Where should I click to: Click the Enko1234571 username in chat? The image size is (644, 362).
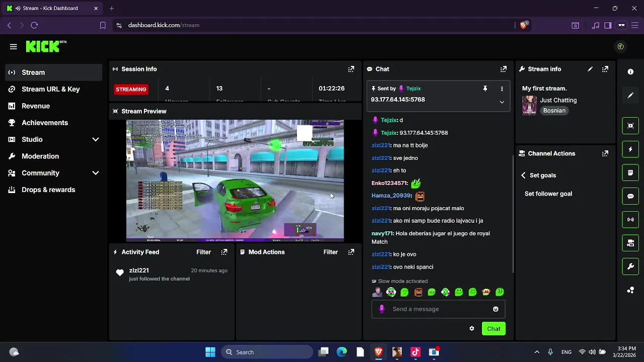click(x=389, y=183)
